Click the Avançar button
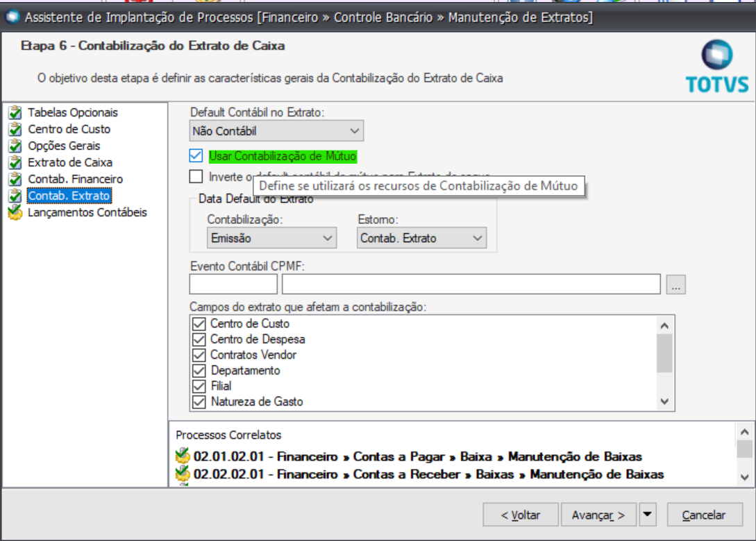The height and width of the screenshot is (541, 756). [x=598, y=515]
